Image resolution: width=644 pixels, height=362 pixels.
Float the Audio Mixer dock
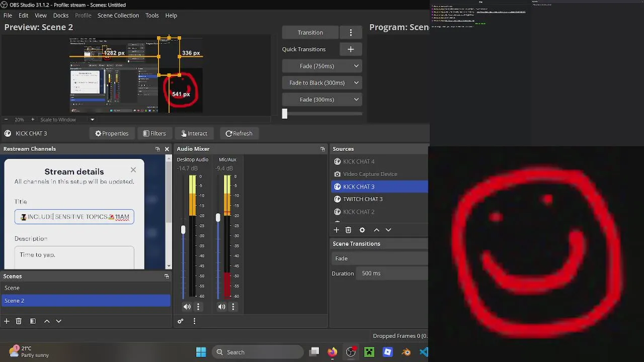click(323, 149)
